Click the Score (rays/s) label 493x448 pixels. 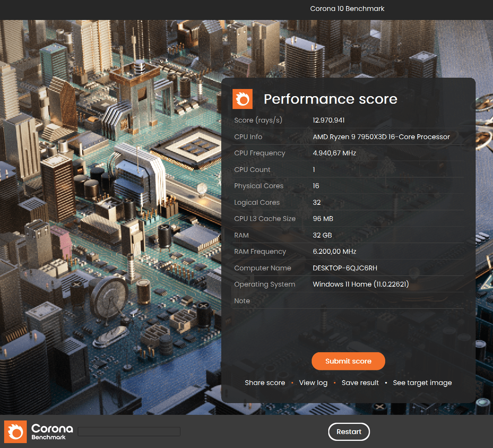coord(258,120)
